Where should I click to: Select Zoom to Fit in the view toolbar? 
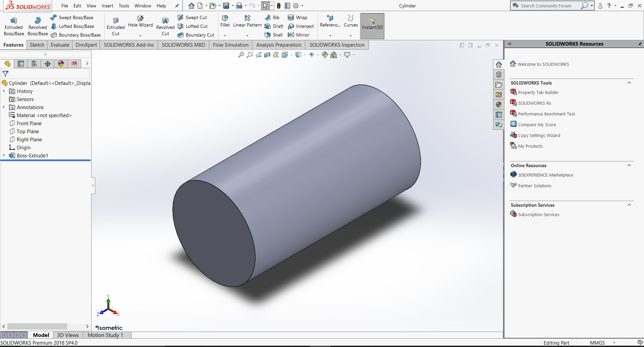[x=241, y=55]
